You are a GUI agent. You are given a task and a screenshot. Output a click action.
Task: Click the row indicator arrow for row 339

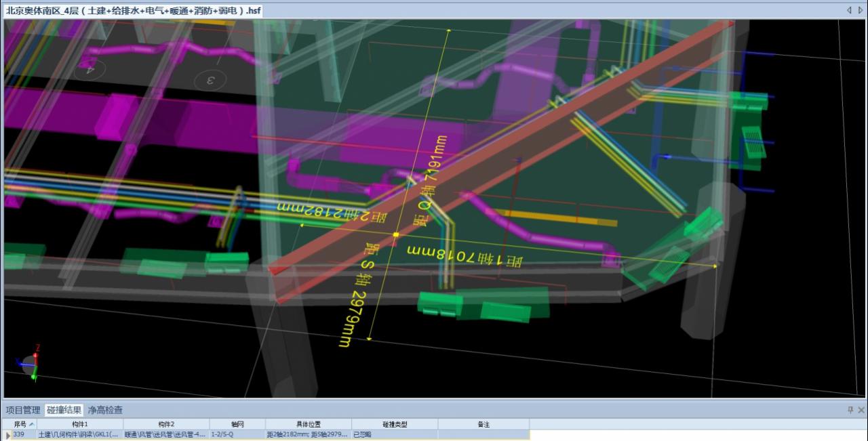[x=7, y=434]
